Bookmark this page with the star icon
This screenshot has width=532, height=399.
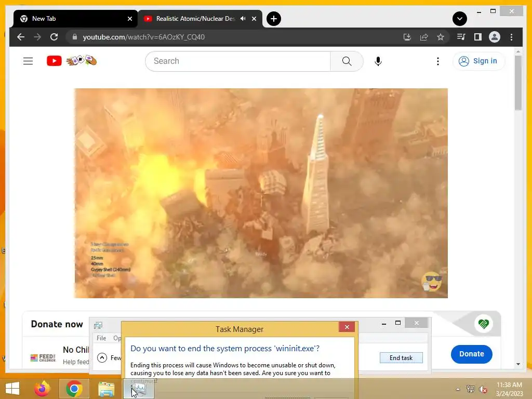[441, 37]
